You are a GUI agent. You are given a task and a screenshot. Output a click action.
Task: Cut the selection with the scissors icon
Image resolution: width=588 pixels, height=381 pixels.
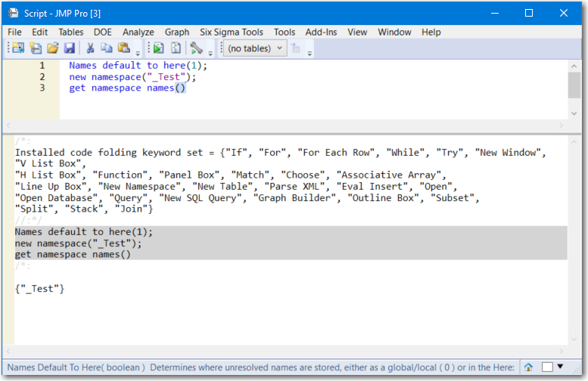click(x=90, y=48)
